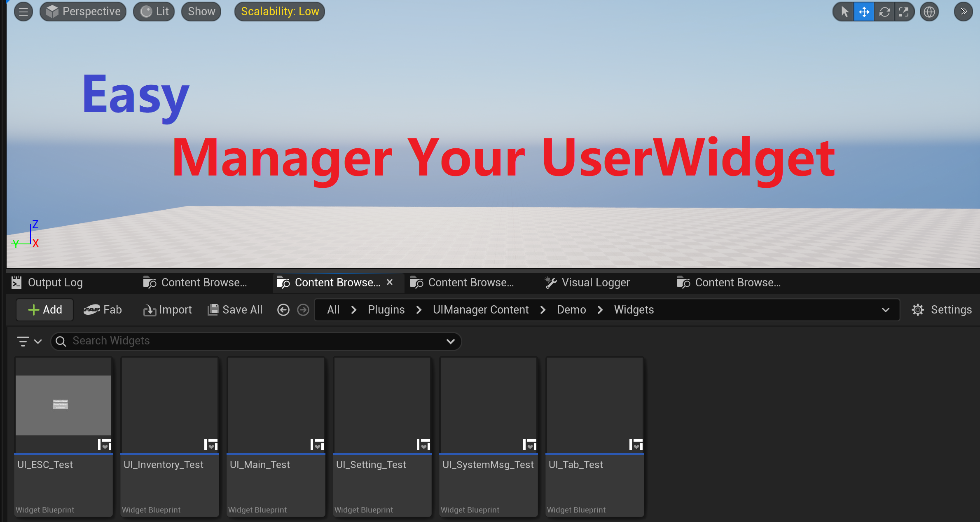Click the widget icon badge on UI_SystemMsg_Test

click(x=530, y=445)
